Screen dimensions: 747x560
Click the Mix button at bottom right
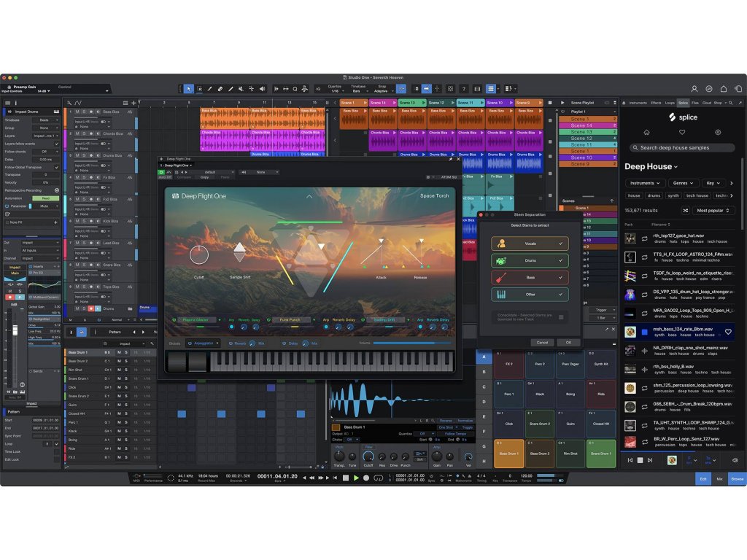pos(720,479)
